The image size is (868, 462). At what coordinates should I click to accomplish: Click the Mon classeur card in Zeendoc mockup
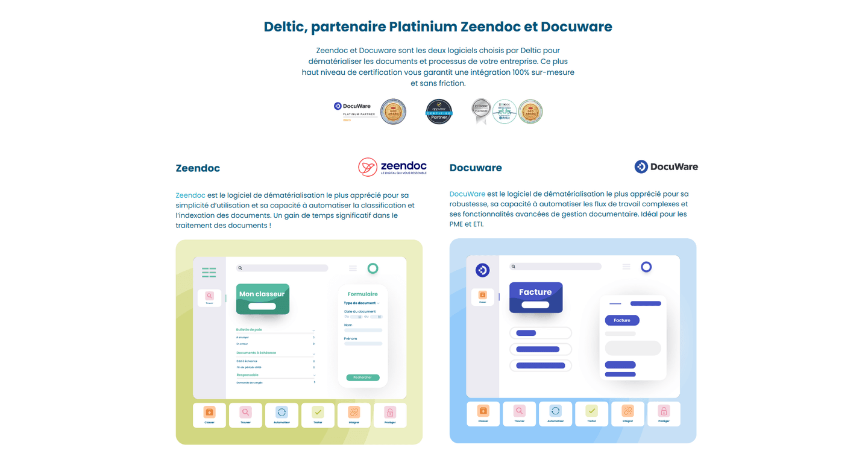[262, 299]
